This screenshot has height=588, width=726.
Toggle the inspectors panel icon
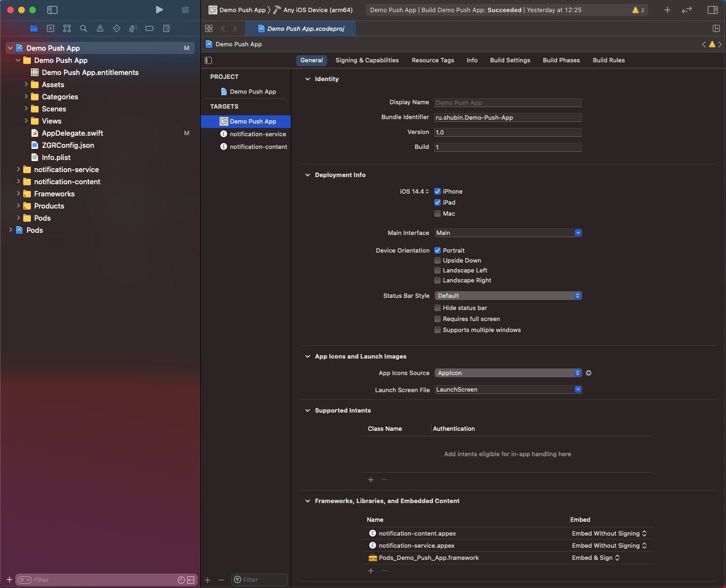coord(713,10)
